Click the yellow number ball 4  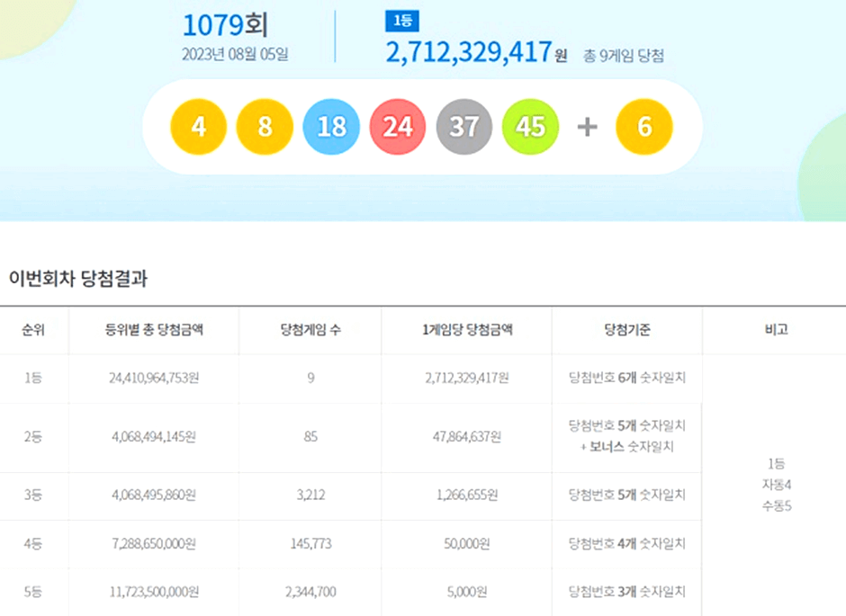click(198, 127)
